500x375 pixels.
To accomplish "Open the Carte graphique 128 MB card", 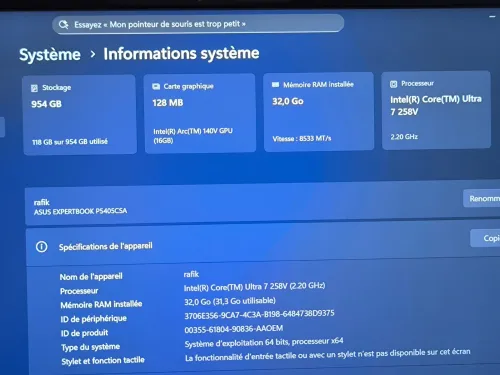I will tap(200, 113).
